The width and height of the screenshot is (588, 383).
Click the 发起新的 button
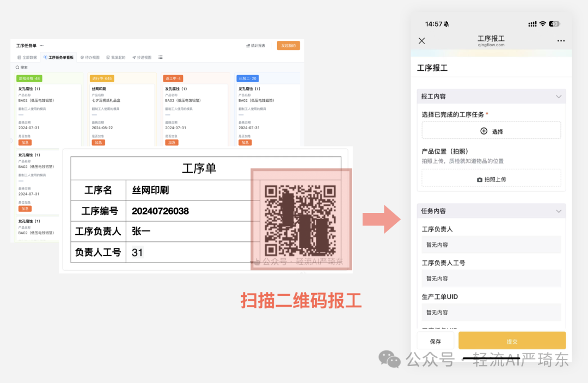click(288, 45)
